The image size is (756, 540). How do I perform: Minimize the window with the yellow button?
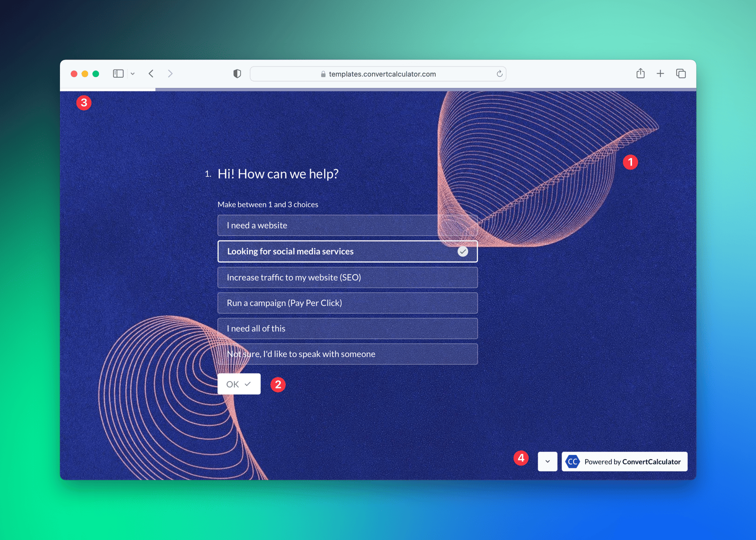tap(85, 74)
